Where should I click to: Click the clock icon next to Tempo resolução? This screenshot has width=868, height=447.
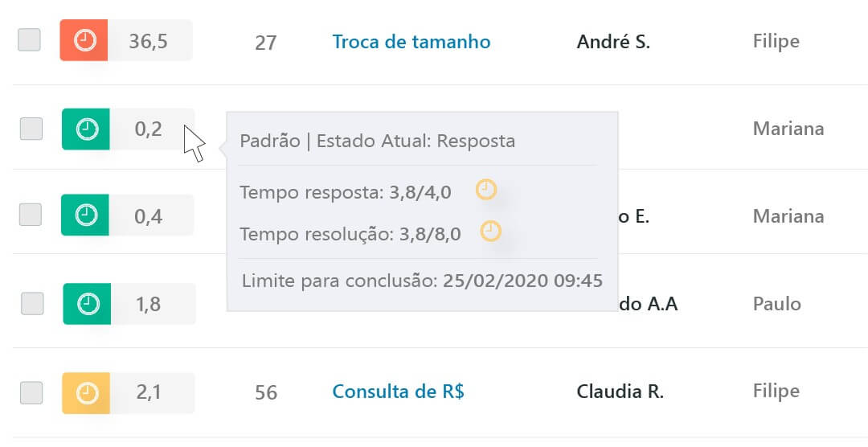click(x=490, y=232)
